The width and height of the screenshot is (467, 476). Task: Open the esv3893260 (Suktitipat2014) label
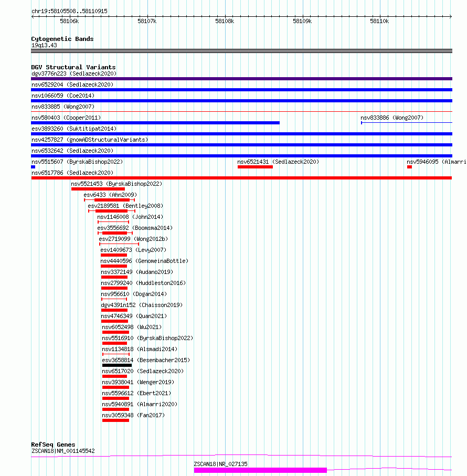pyautogui.click(x=74, y=129)
